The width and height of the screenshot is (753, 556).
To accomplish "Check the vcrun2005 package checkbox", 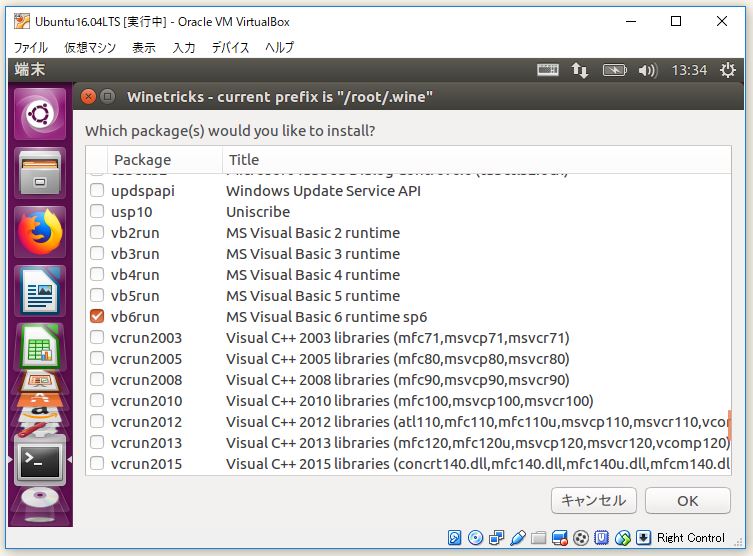I will [x=97, y=358].
